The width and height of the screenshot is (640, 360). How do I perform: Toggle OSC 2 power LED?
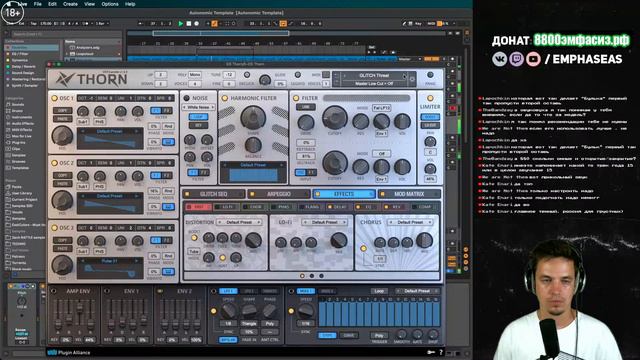tap(54, 163)
